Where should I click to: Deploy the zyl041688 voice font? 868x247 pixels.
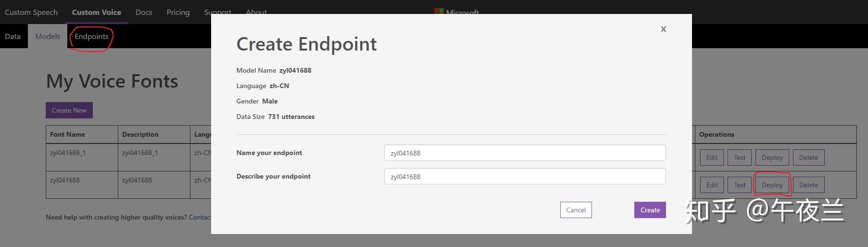pos(772,185)
